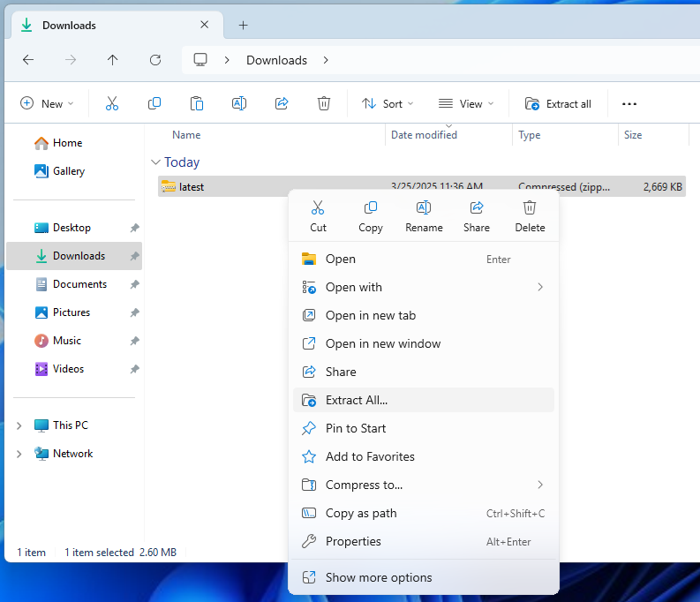
Task: Click the Paste icon in toolbar
Action: pos(197,103)
